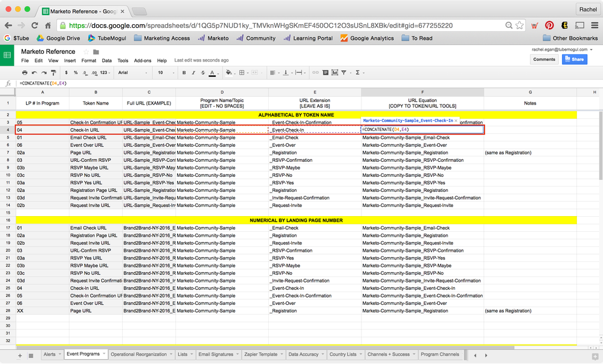
Task: Click the Sheets home logo
Action: tap(7, 56)
